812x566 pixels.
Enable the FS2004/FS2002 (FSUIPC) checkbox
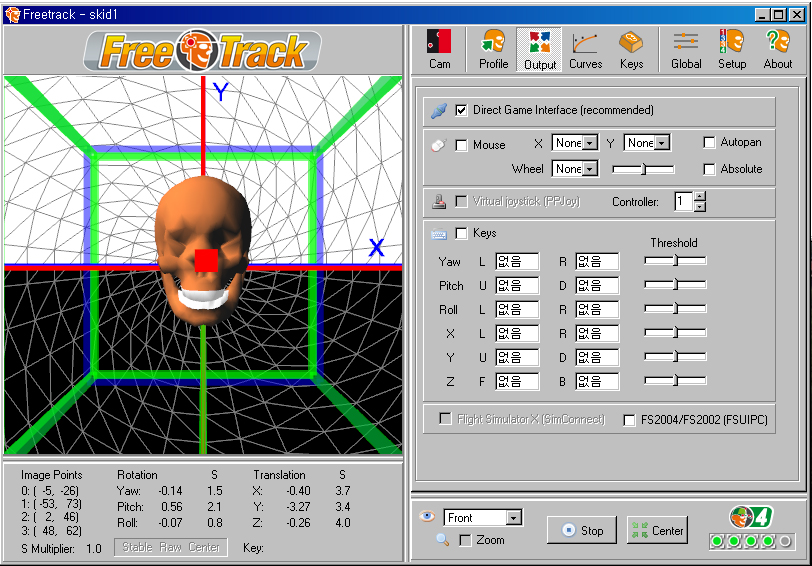pos(629,420)
